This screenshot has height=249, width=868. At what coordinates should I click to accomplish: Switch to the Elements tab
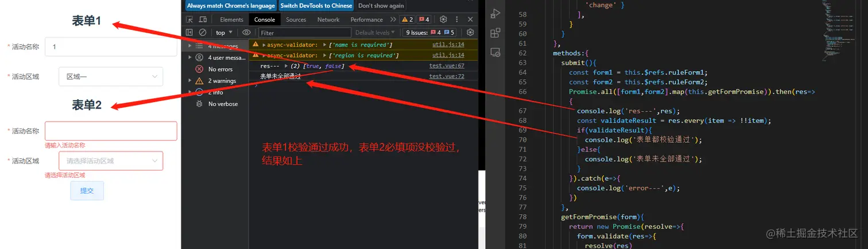[231, 20]
